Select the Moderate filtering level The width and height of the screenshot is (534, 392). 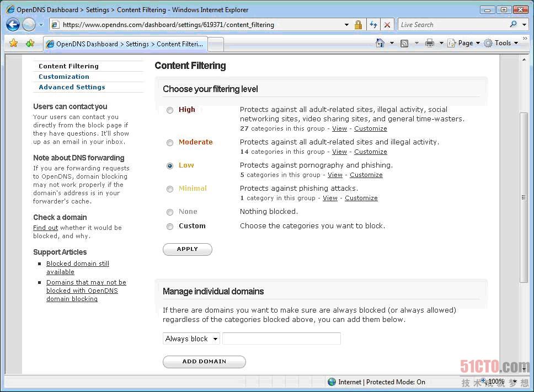click(169, 143)
